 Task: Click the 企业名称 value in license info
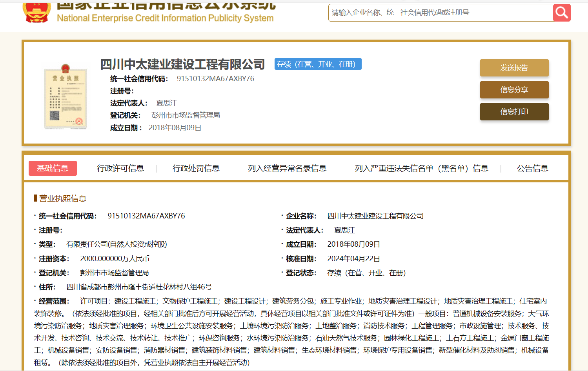click(x=375, y=216)
